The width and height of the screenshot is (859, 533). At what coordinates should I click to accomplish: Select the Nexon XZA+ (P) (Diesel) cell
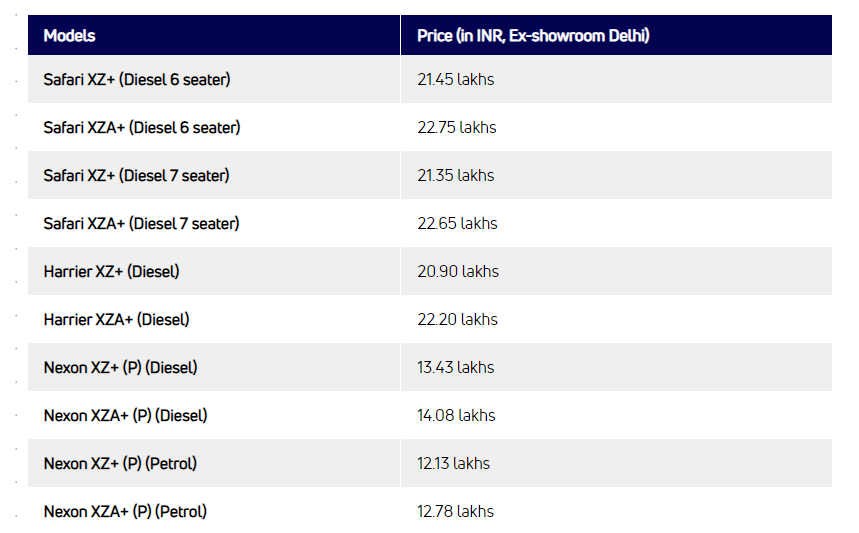point(126,415)
